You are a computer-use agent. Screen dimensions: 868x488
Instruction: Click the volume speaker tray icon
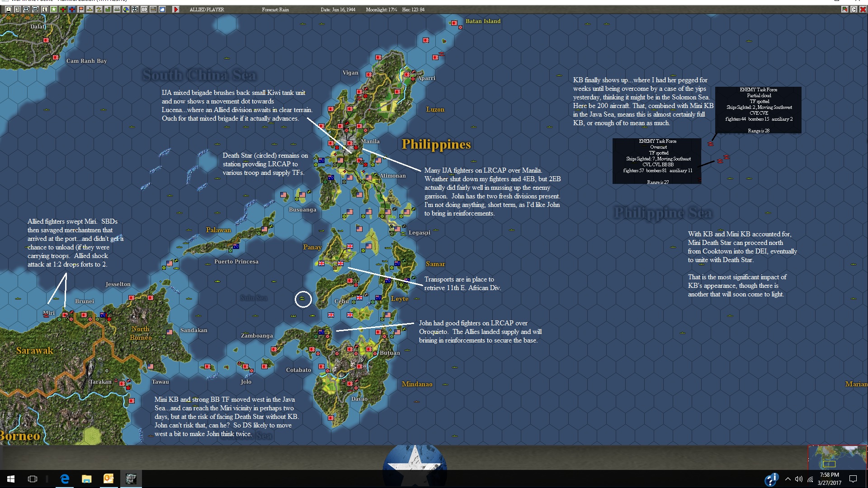799,479
